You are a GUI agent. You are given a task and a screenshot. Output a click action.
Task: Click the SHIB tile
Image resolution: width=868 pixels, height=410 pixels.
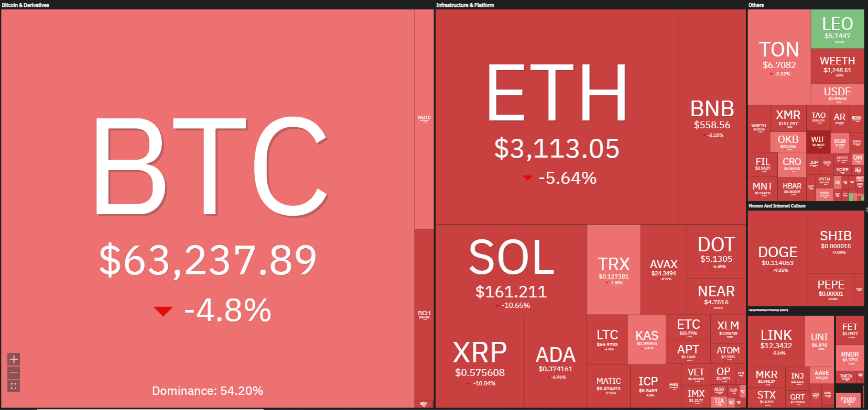(836, 242)
